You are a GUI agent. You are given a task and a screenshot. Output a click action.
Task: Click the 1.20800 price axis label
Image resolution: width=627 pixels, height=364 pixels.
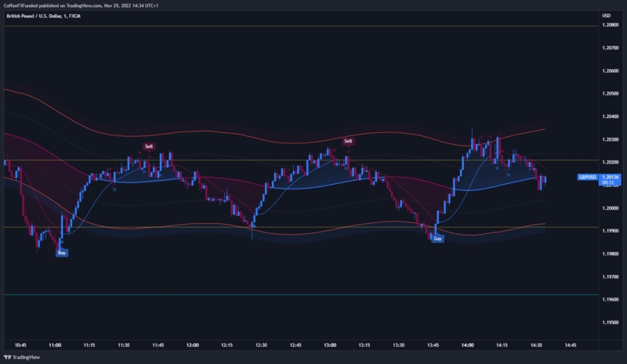click(x=611, y=25)
